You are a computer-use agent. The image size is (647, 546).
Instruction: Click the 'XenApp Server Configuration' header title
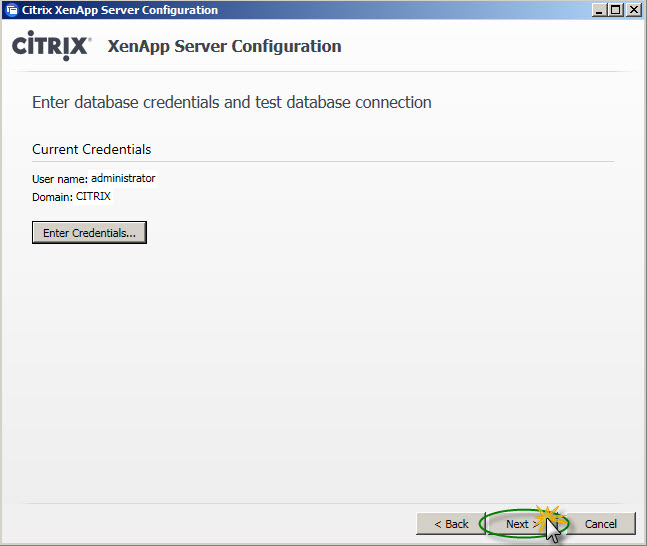224,46
